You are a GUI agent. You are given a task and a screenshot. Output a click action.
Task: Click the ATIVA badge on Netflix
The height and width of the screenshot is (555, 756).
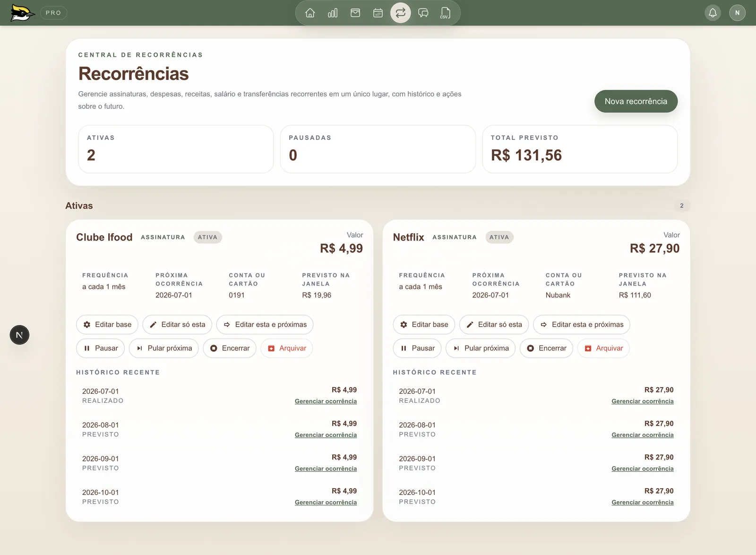point(499,237)
